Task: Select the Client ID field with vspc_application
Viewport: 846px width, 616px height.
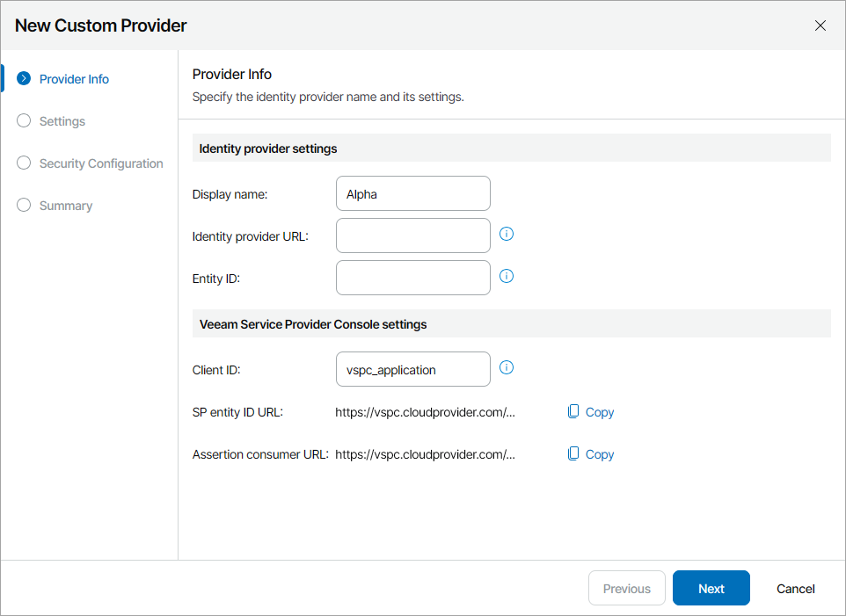Action: coord(412,369)
